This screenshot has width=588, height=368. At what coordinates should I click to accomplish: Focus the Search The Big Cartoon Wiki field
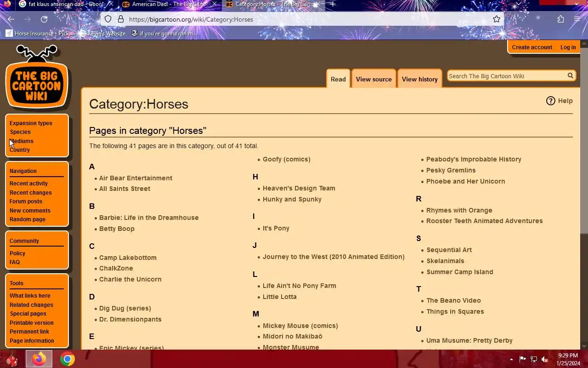(507, 76)
